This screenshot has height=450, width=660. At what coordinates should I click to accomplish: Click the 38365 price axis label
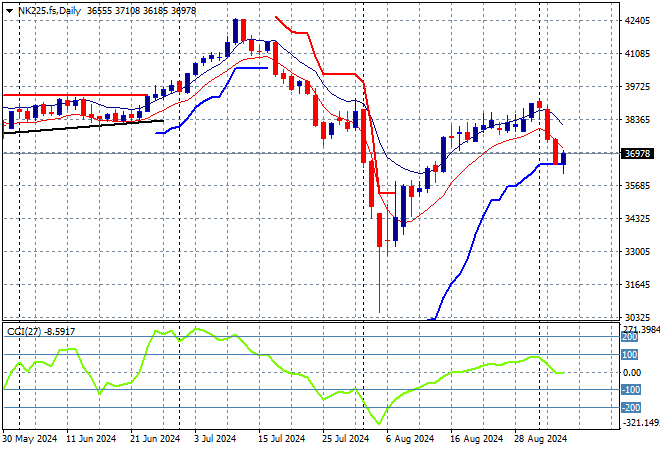coord(637,120)
